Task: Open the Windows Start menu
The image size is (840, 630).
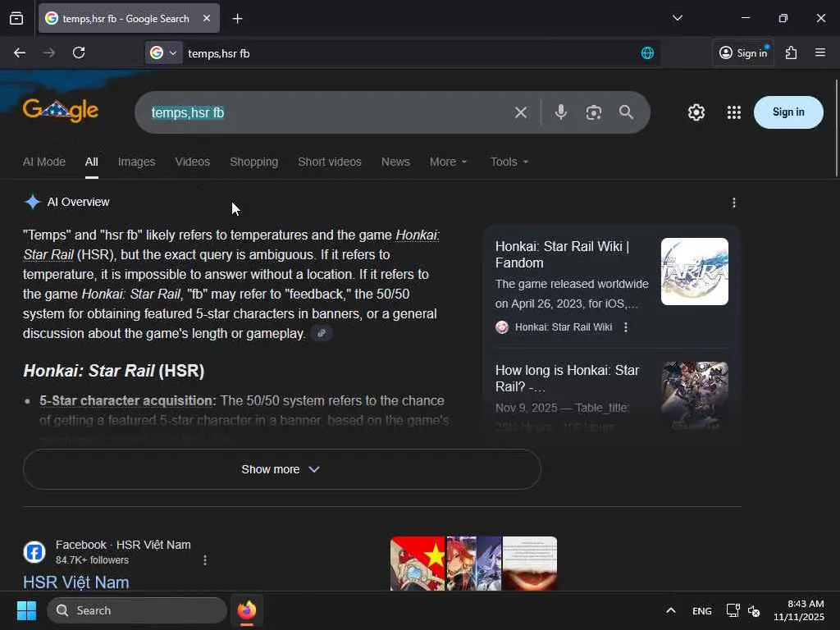Action: [26, 610]
